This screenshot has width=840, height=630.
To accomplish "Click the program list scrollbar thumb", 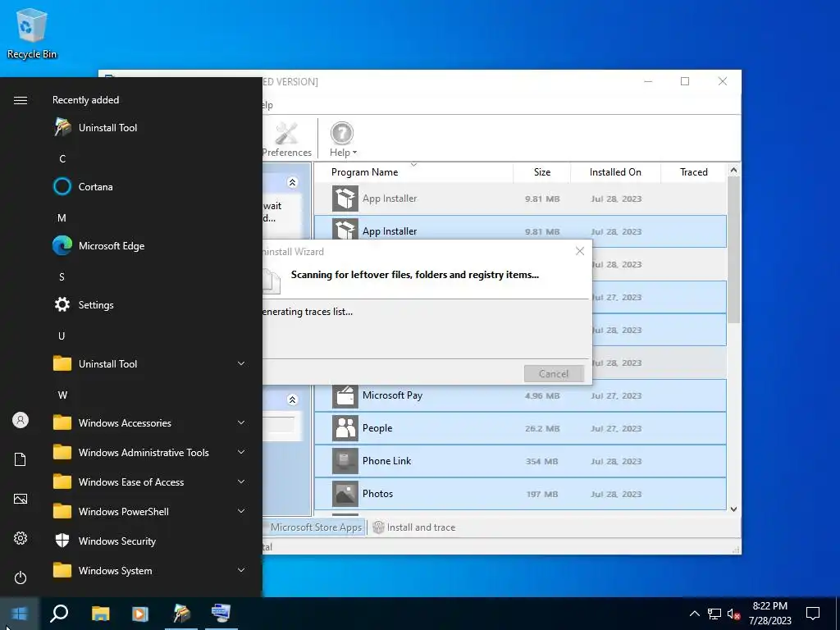I will point(733,249).
